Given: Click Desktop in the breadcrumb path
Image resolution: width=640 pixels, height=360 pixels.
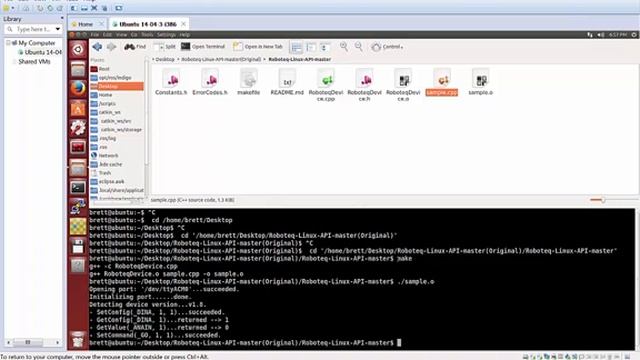Looking at the screenshot, I should (x=165, y=59).
